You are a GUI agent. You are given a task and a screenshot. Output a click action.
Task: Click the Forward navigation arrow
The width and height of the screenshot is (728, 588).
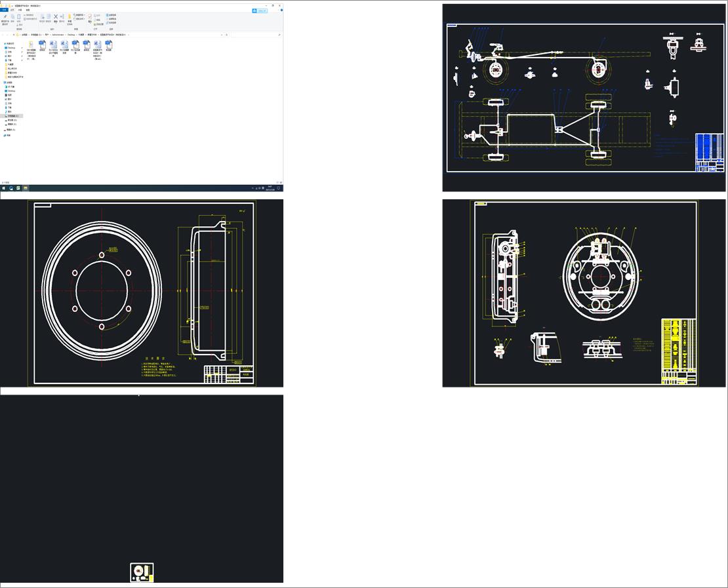pos(8,35)
